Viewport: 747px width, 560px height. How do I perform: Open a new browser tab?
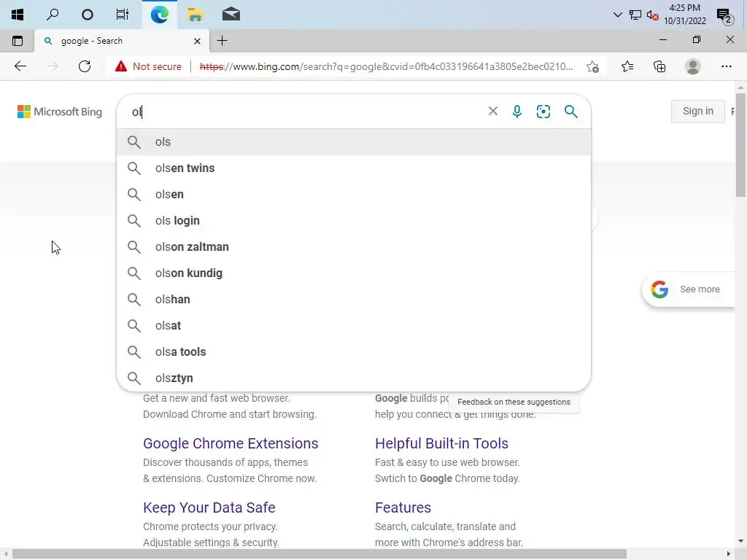click(x=222, y=41)
